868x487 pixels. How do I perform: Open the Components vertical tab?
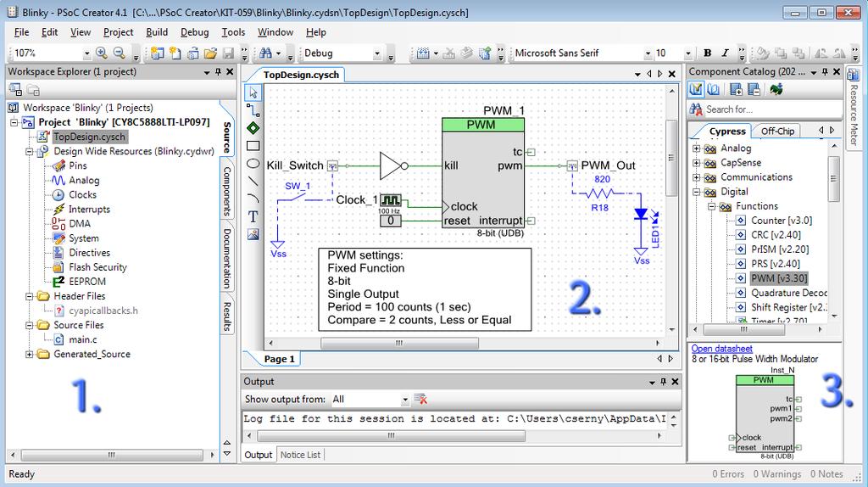click(227, 192)
